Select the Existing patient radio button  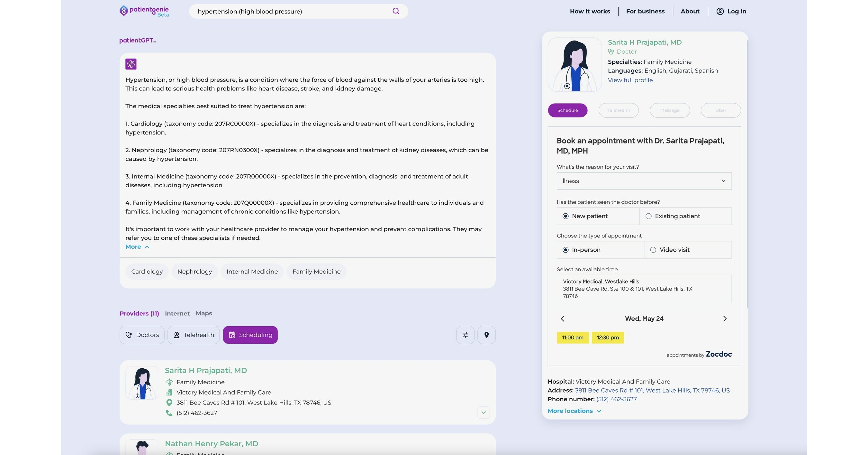(649, 216)
